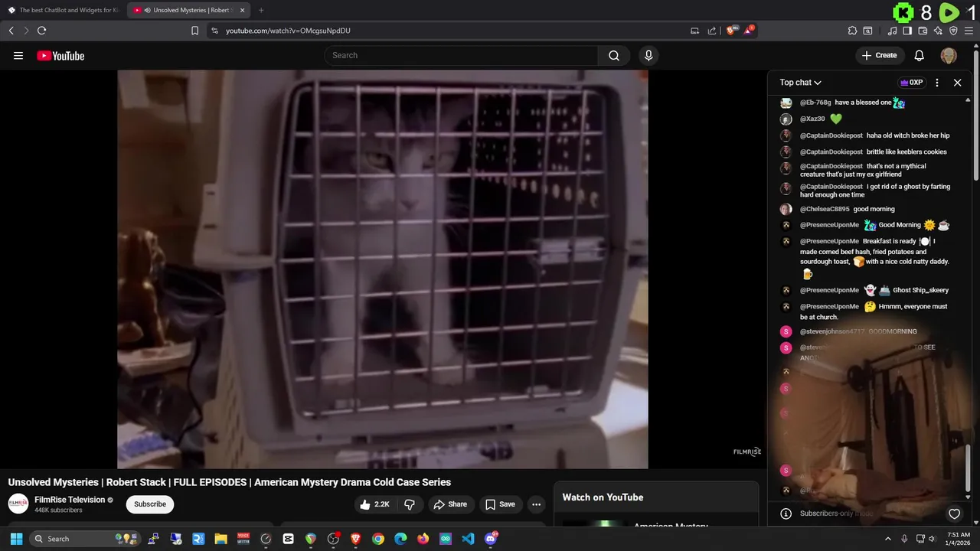View site information next to URL
Viewport: 980px width, 551px height.
point(214,31)
